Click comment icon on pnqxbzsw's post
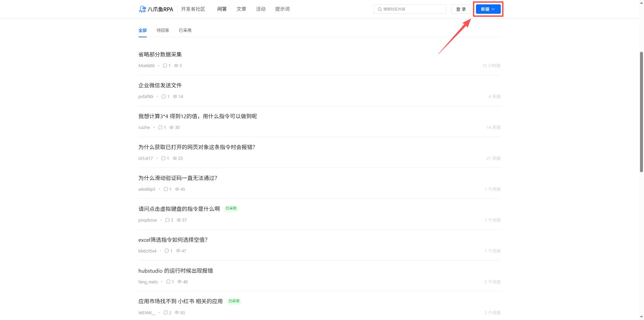Image resolution: width=644 pixels, height=320 pixels. tap(167, 220)
